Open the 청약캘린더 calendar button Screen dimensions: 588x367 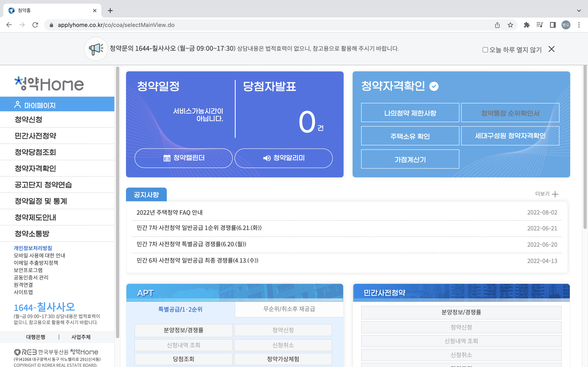point(184,158)
